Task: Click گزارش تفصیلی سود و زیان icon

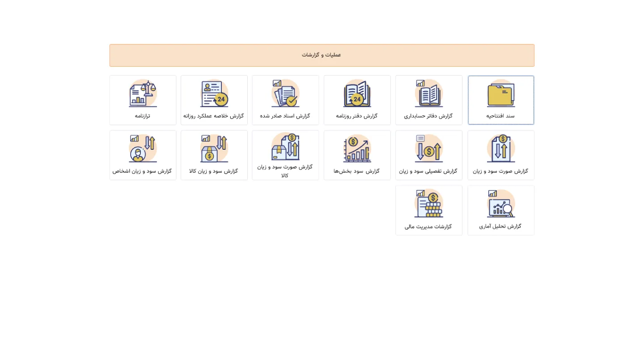Action: click(429, 149)
